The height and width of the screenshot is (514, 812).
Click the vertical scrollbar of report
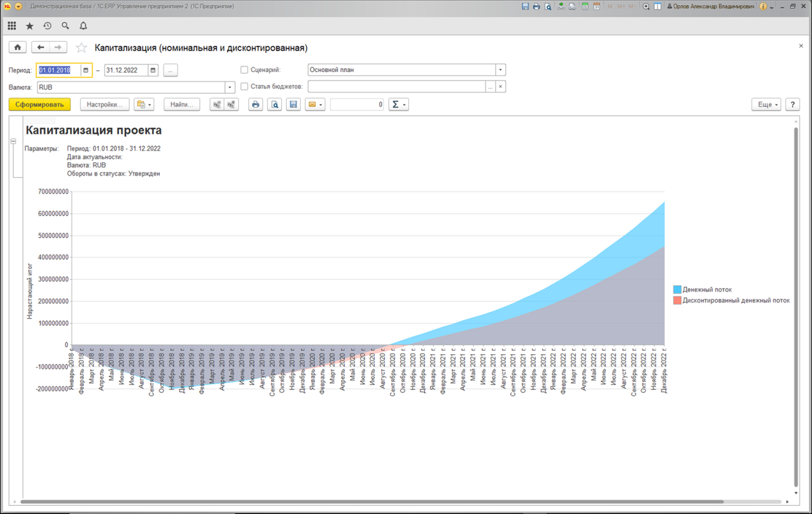tap(796, 307)
